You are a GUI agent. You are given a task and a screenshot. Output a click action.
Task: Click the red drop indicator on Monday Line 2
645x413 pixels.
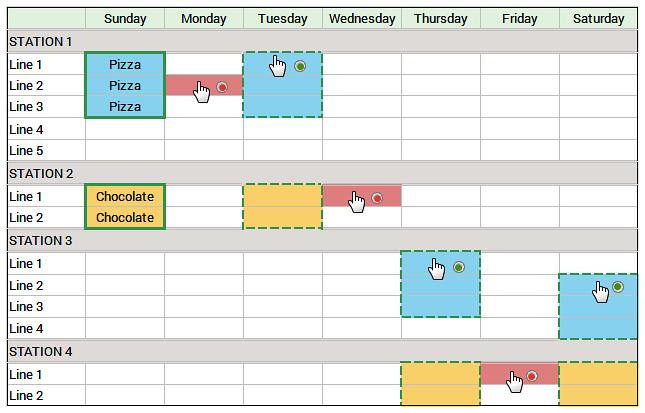222,87
